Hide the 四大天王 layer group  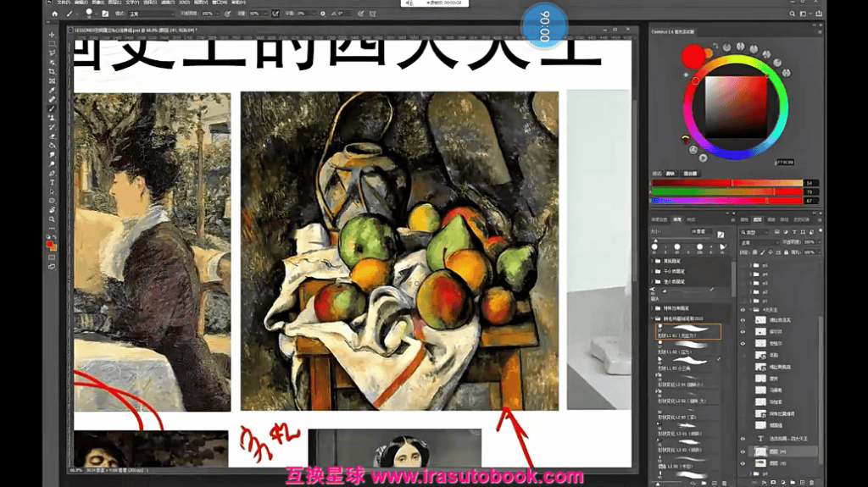click(x=743, y=310)
